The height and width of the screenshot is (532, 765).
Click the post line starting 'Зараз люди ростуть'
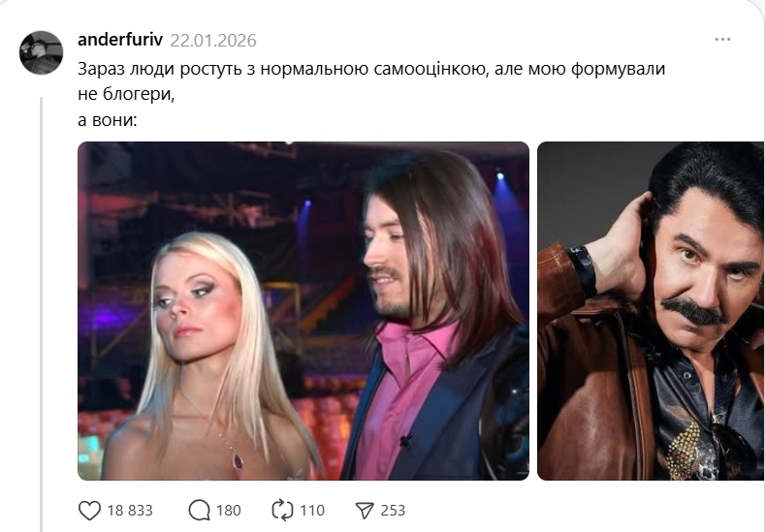pyautogui.click(x=371, y=69)
